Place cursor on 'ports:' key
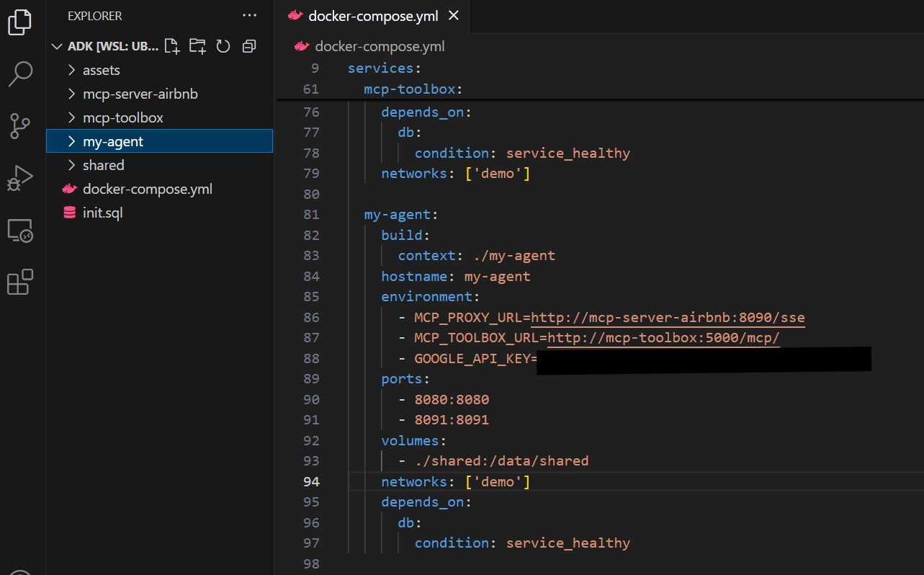Image resolution: width=924 pixels, height=575 pixels. (405, 378)
